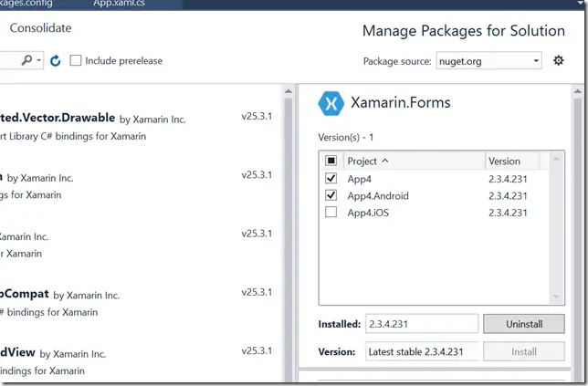Image resolution: width=588 pixels, height=386 pixels.
Task: Refresh the package list
Action: [55, 61]
